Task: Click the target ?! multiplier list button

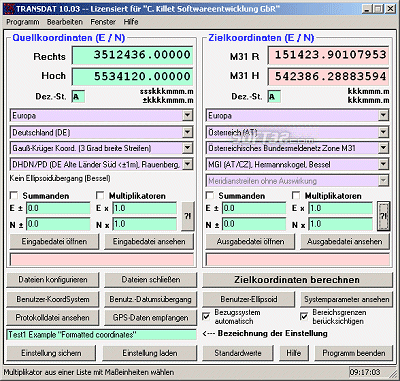Action: pos(383,216)
